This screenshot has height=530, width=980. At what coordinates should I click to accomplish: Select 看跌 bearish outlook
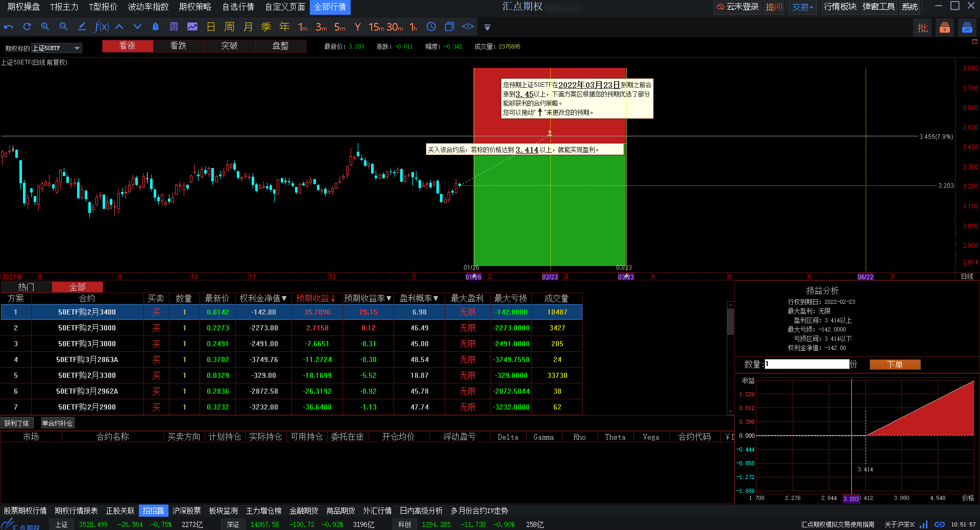pyautogui.click(x=179, y=46)
